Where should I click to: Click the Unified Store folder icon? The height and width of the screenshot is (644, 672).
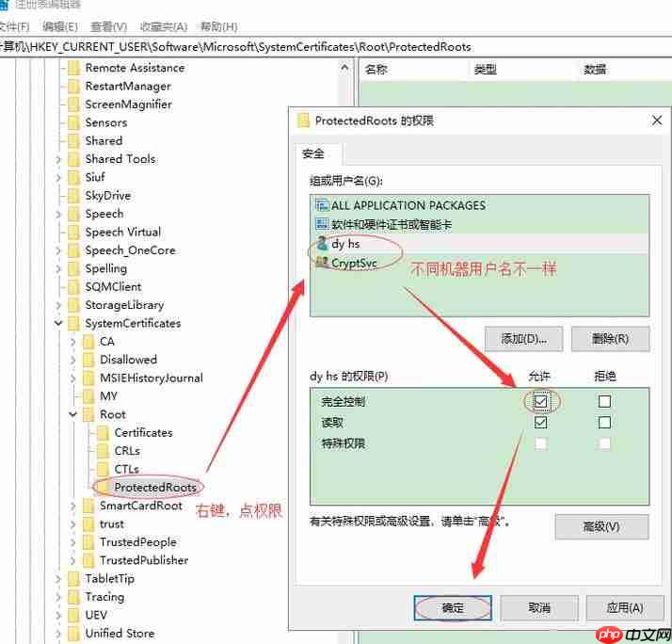73,634
